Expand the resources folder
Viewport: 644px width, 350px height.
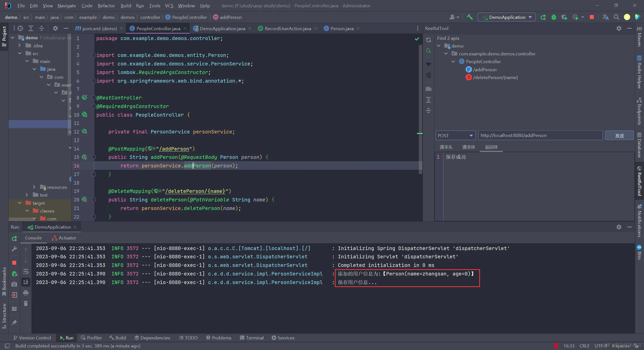pyautogui.click(x=34, y=187)
